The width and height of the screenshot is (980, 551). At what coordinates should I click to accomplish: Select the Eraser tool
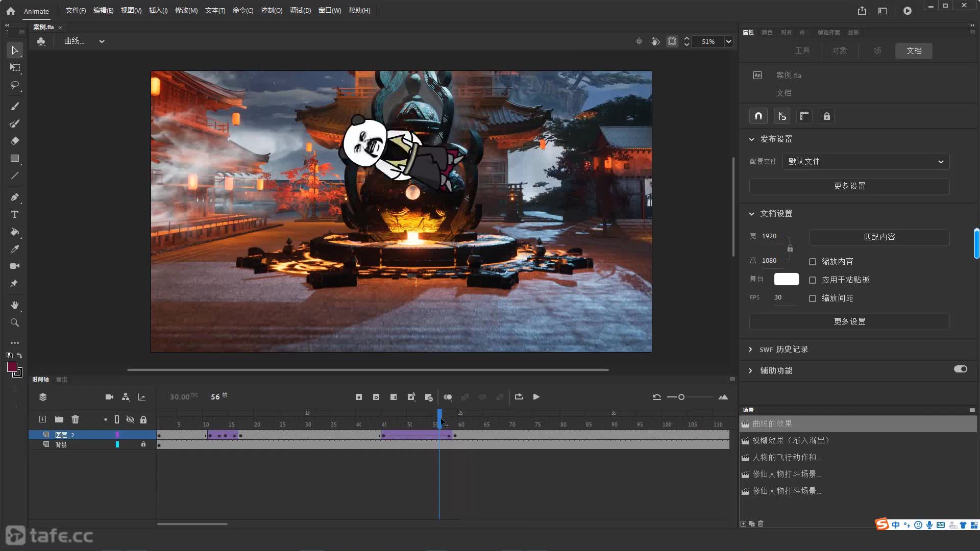coord(15,141)
